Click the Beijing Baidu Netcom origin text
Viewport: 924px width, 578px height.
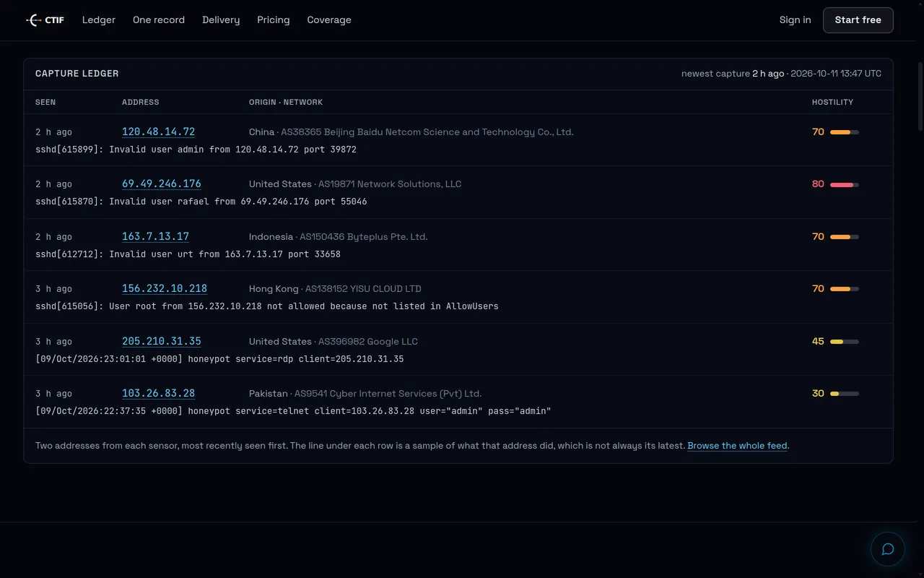[x=411, y=132]
